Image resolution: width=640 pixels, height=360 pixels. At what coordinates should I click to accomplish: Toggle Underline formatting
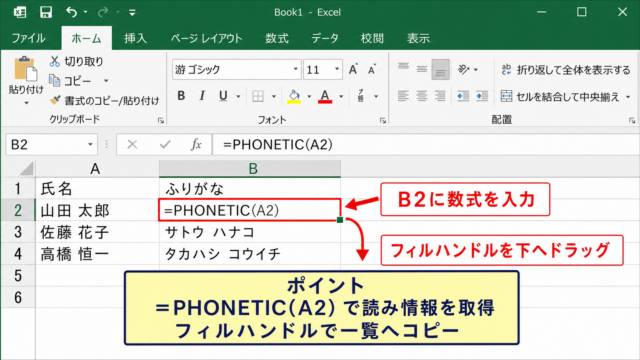pyautogui.click(x=223, y=96)
